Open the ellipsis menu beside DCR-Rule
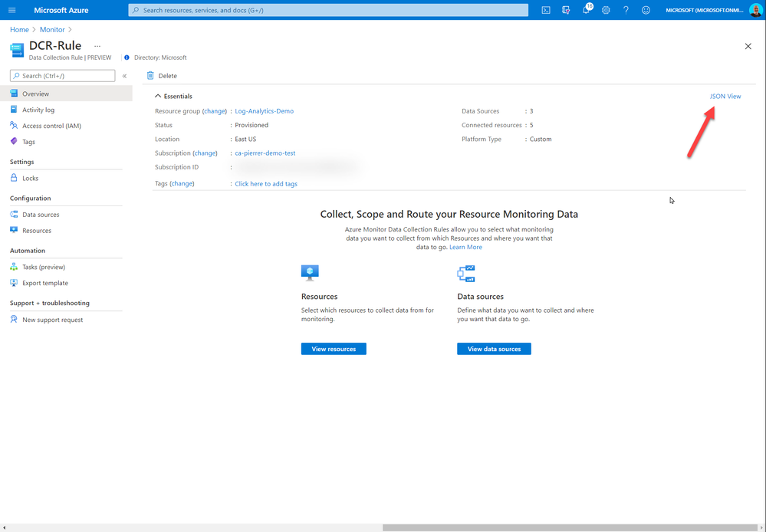Screen dimensions: 766x532 (97, 46)
